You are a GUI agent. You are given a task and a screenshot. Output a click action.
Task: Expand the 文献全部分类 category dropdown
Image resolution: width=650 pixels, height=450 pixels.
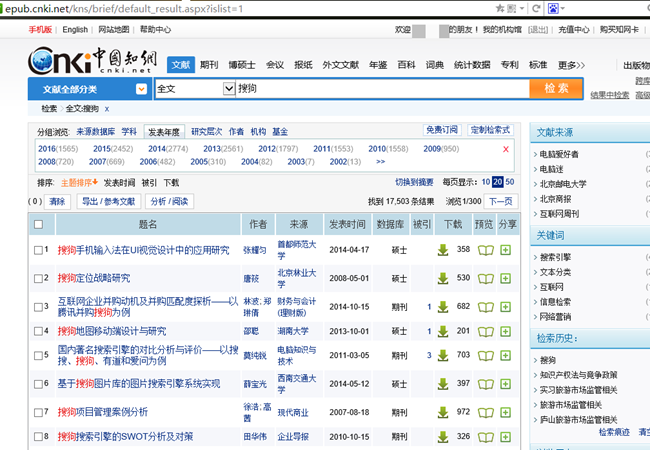141,89
